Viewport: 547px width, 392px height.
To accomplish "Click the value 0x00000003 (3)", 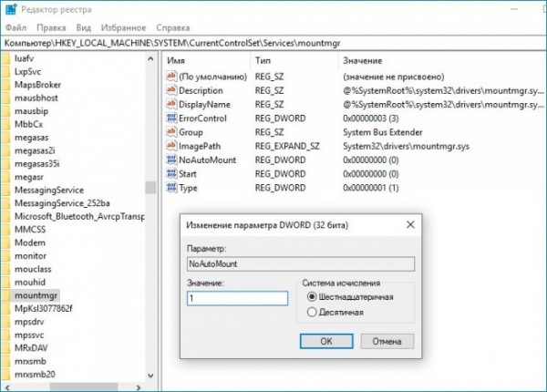I will coord(370,119).
